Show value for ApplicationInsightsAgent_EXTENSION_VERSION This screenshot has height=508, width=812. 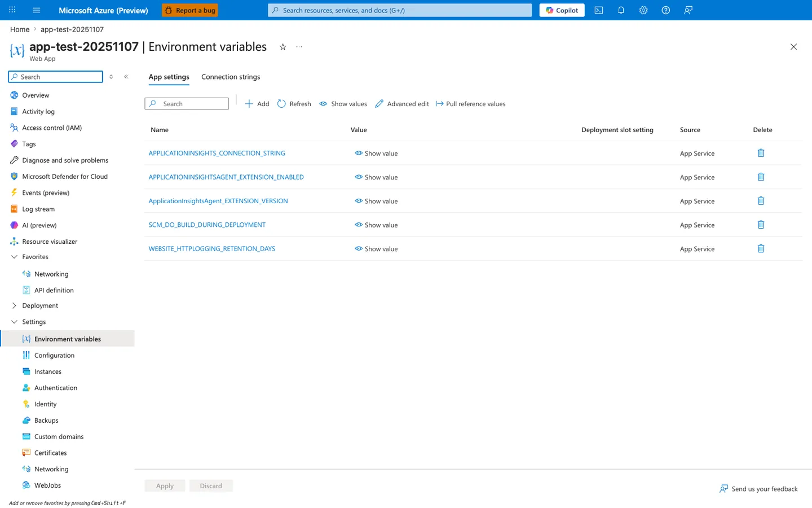[376, 201]
